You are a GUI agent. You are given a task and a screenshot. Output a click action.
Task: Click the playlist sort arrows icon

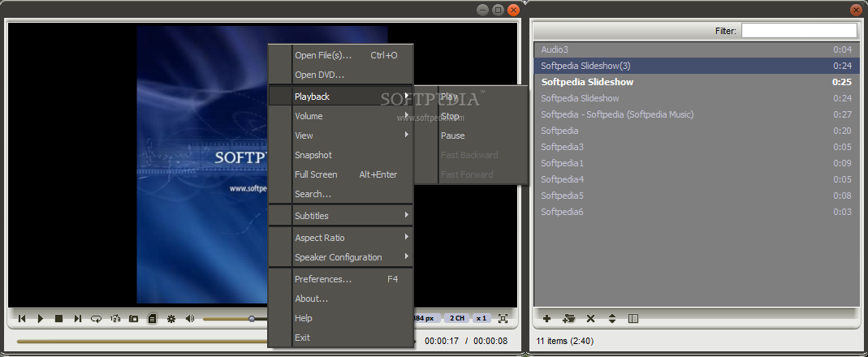[x=611, y=318]
